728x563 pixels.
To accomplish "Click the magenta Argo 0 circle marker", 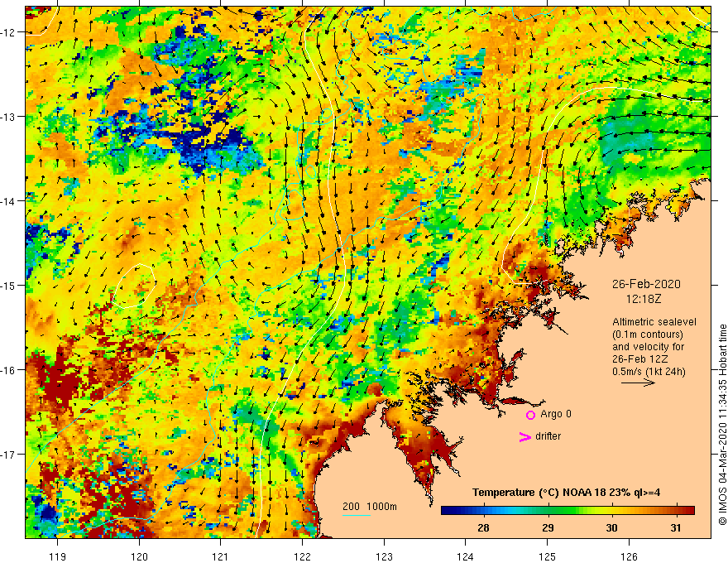I will 530,415.
